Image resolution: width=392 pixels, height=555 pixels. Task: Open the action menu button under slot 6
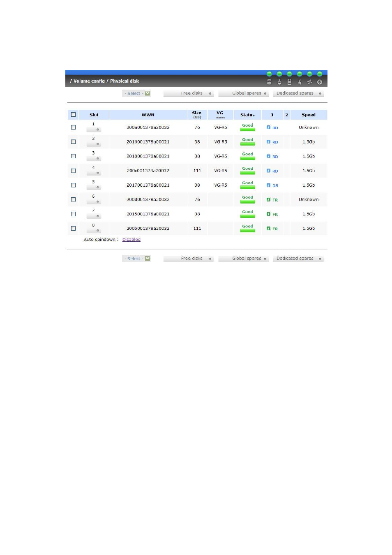(94, 202)
